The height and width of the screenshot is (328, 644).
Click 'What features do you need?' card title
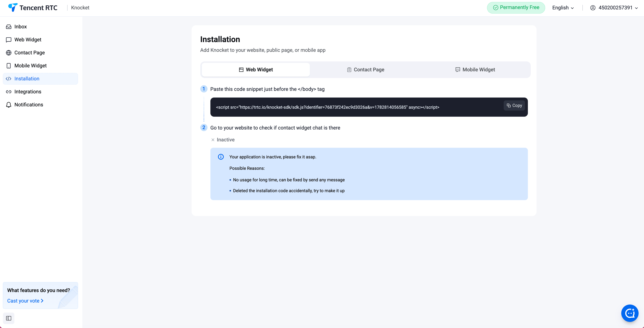tap(38, 290)
